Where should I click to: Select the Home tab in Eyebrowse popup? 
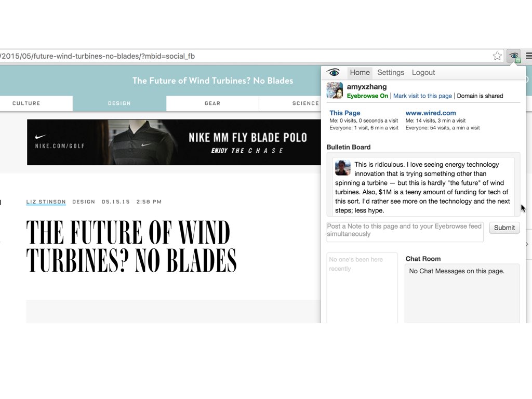[360, 72]
